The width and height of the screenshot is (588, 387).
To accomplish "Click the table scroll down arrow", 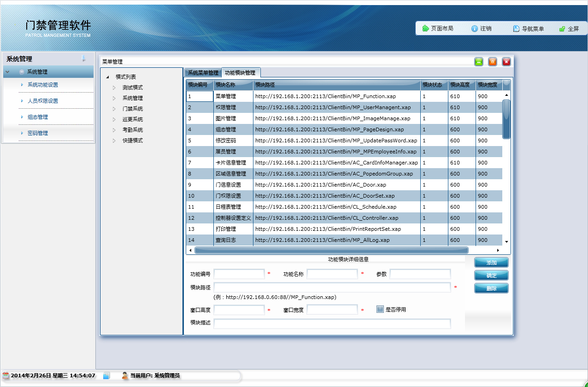I will (506, 242).
